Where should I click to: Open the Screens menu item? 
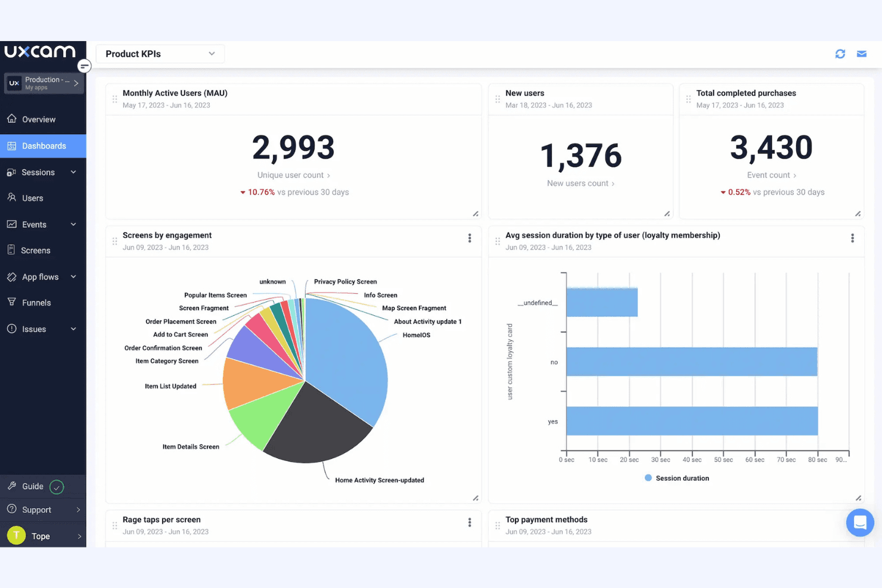click(43, 250)
